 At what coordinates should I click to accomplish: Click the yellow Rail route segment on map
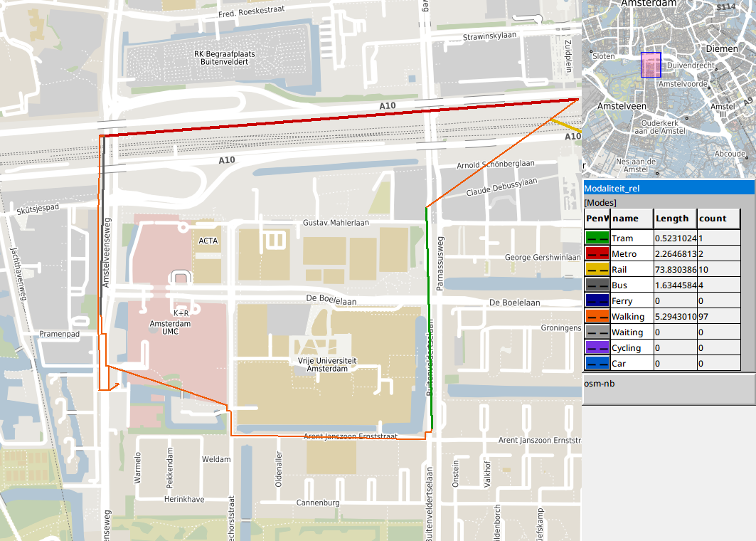coord(567,125)
